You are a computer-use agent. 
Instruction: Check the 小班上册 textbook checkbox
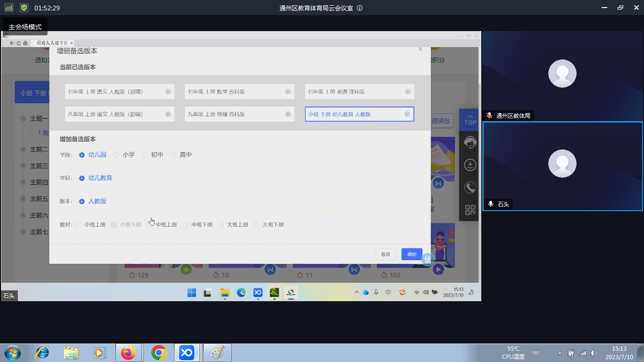[x=78, y=225]
